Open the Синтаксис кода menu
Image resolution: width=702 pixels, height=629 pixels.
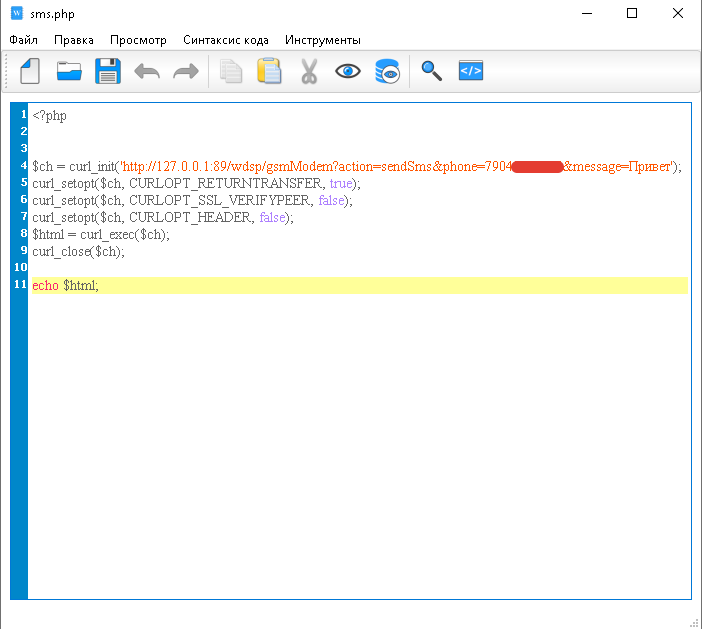[226, 40]
